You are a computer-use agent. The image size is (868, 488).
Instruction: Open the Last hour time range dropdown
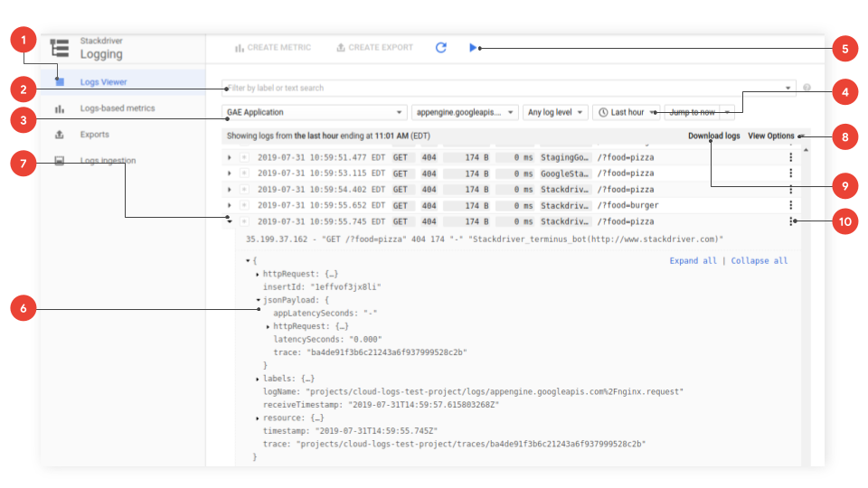pyautogui.click(x=626, y=112)
